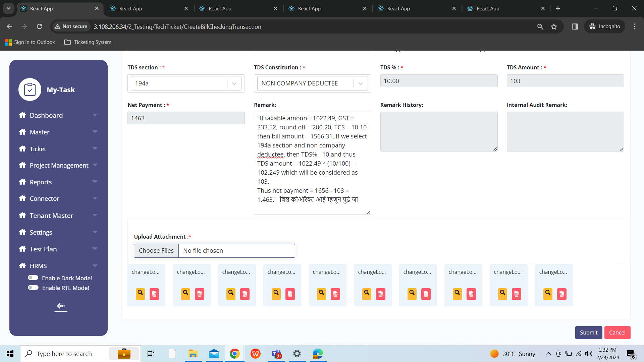Open the Chrome three-dot menu
The width and height of the screenshot is (644, 362).
[x=635, y=26]
